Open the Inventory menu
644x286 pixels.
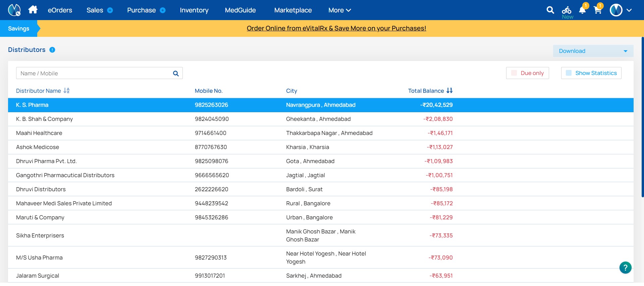pos(194,10)
